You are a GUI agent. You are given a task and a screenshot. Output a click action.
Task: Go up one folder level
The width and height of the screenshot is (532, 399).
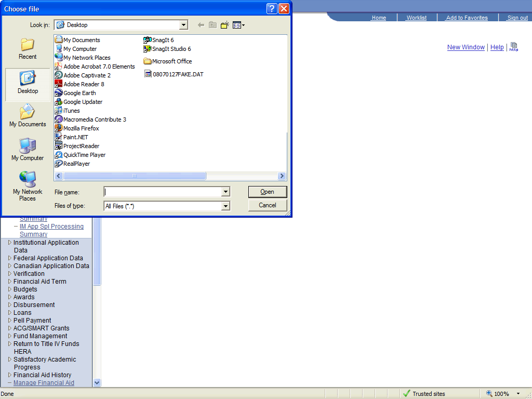tap(212, 25)
